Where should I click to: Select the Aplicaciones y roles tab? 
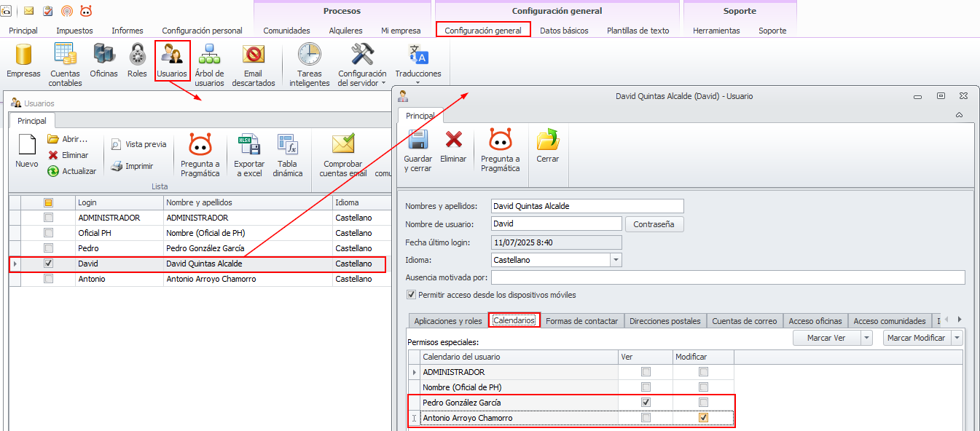coord(448,320)
